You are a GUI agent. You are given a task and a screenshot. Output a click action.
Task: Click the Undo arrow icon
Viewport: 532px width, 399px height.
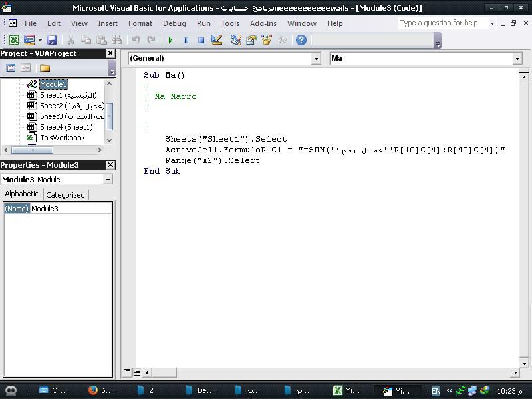coord(136,40)
